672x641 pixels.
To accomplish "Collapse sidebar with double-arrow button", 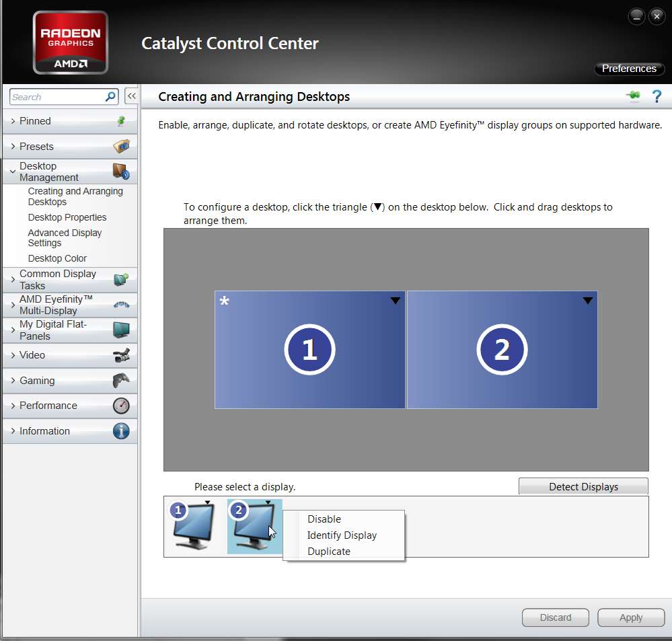I will click(132, 96).
